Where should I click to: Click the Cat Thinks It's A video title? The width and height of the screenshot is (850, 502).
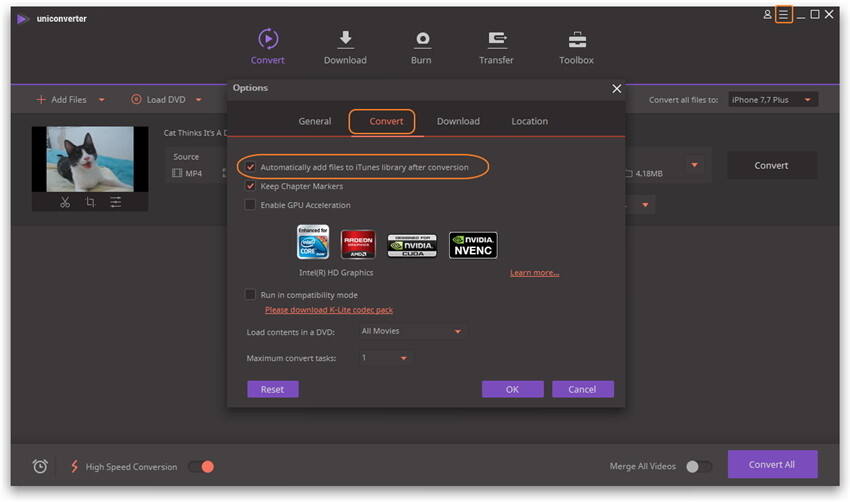pos(196,133)
